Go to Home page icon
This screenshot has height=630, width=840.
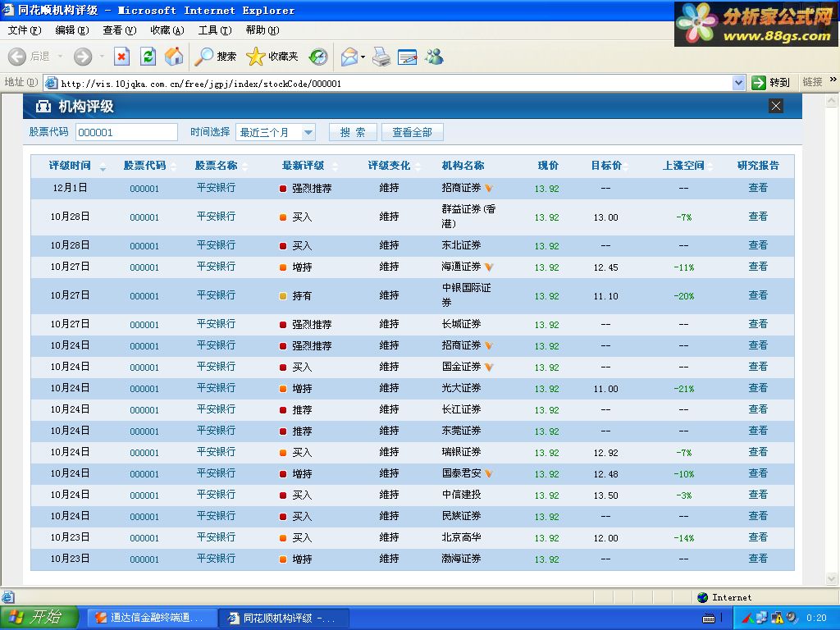click(174, 57)
